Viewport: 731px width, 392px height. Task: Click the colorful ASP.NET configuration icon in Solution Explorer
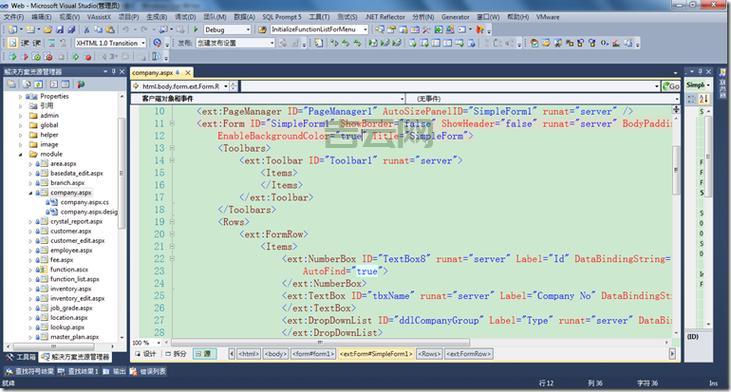(x=81, y=84)
